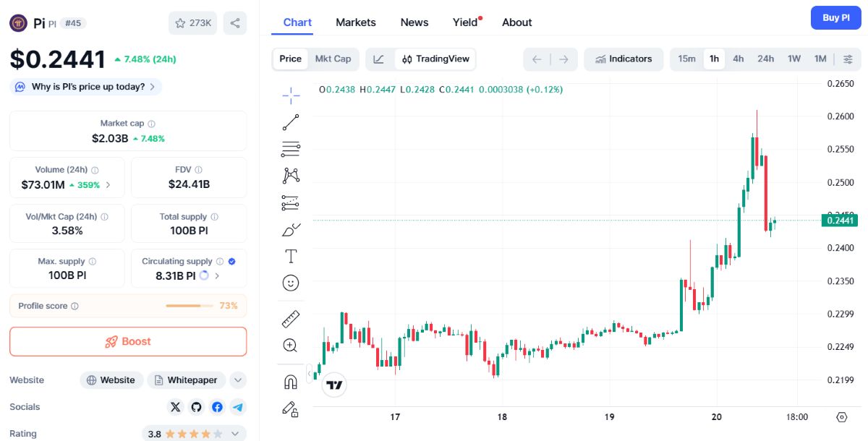868x441 pixels.
Task: Select the Text annotation tool
Action: pyautogui.click(x=291, y=256)
